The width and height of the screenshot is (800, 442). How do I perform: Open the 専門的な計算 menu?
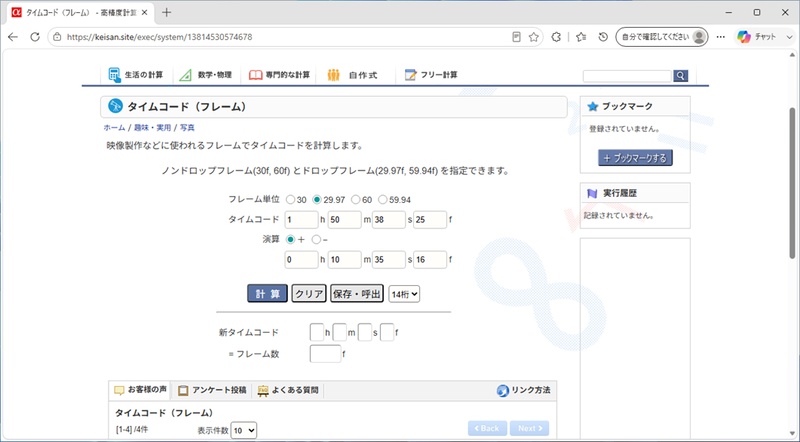click(x=279, y=75)
